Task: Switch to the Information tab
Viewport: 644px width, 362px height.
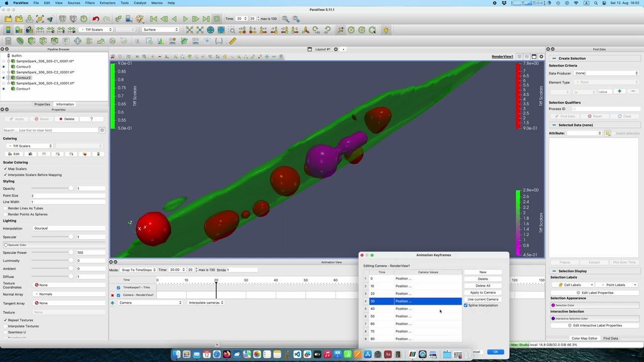Action: 65,104
